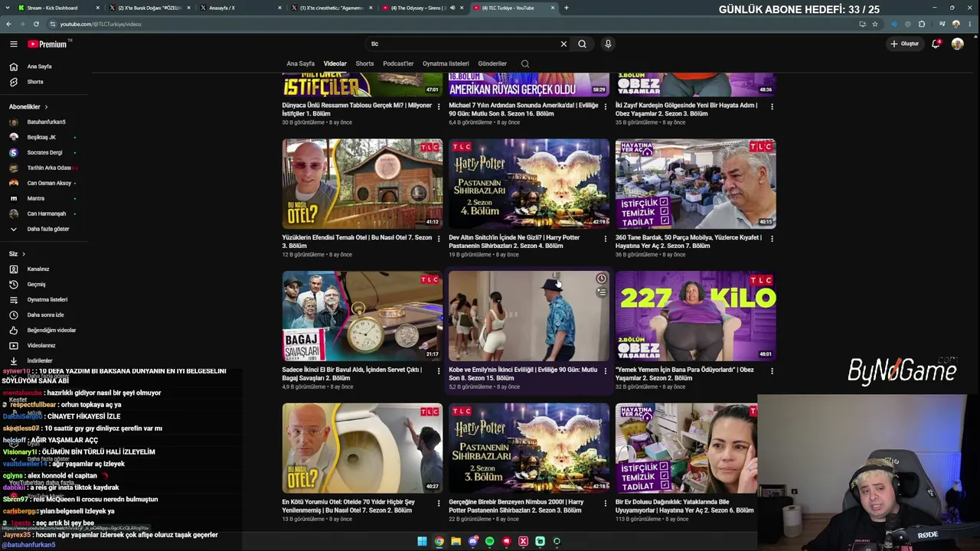Click the Oluştur create button
The image size is (980, 551).
pos(904,44)
